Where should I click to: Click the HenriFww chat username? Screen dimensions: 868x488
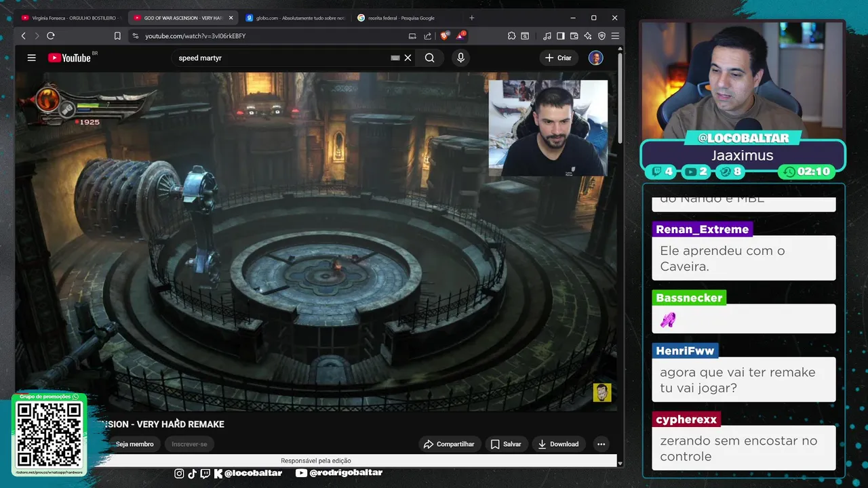(685, 350)
